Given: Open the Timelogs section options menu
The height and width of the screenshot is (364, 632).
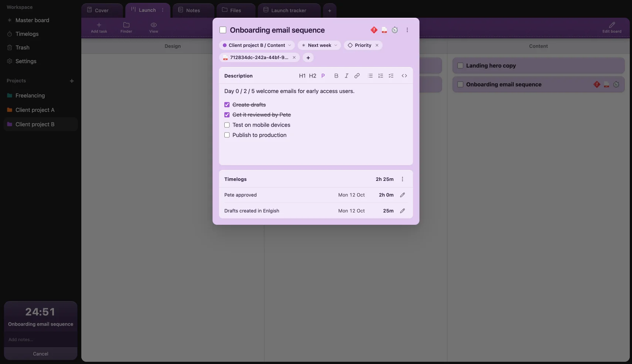Looking at the screenshot, I should [402, 179].
